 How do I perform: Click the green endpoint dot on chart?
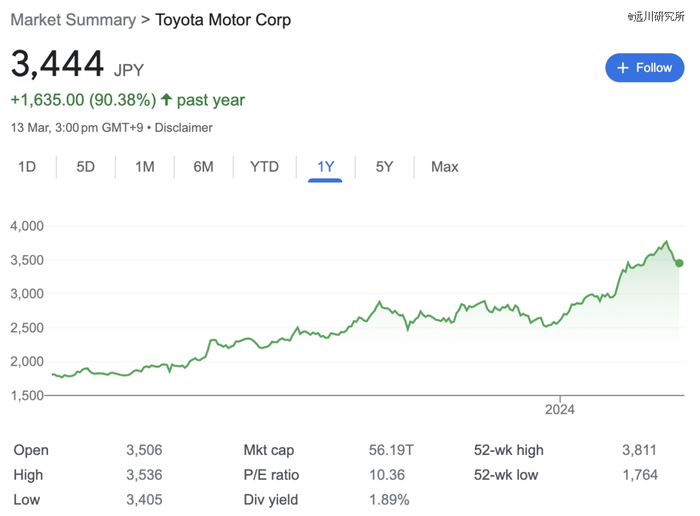click(x=680, y=263)
